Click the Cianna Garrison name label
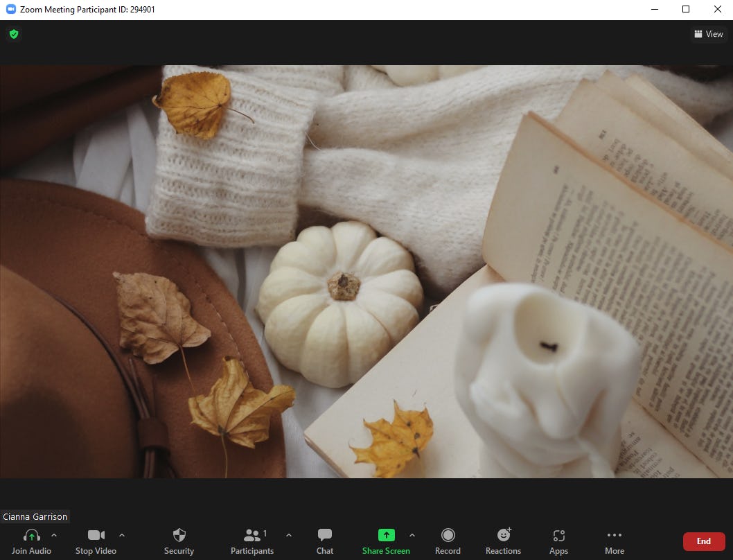 [35, 516]
